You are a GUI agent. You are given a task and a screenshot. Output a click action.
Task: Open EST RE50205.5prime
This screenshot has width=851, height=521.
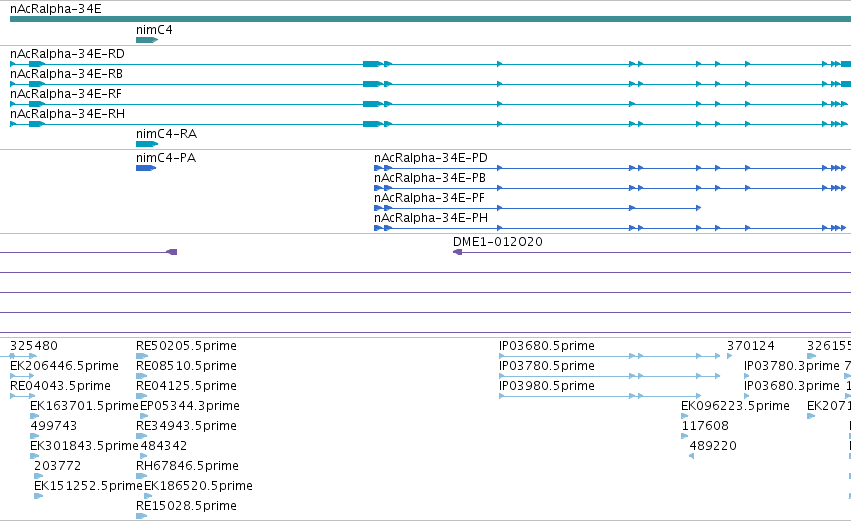186,346
